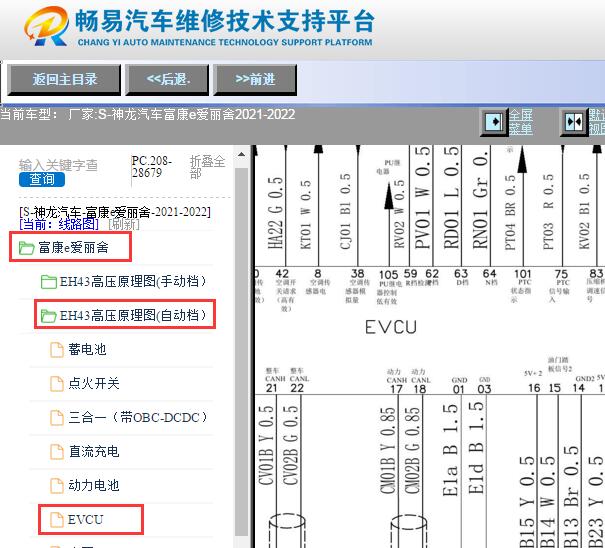
Task: Click wire label PV01 W 0.5
Action: [422, 198]
